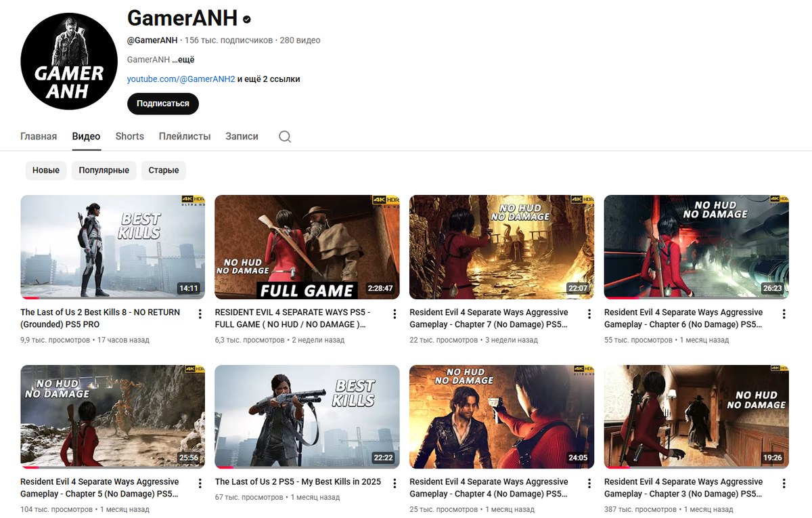Open Chapter 4 (No Damage) video title
This screenshot has width=812, height=518.
[x=489, y=488]
